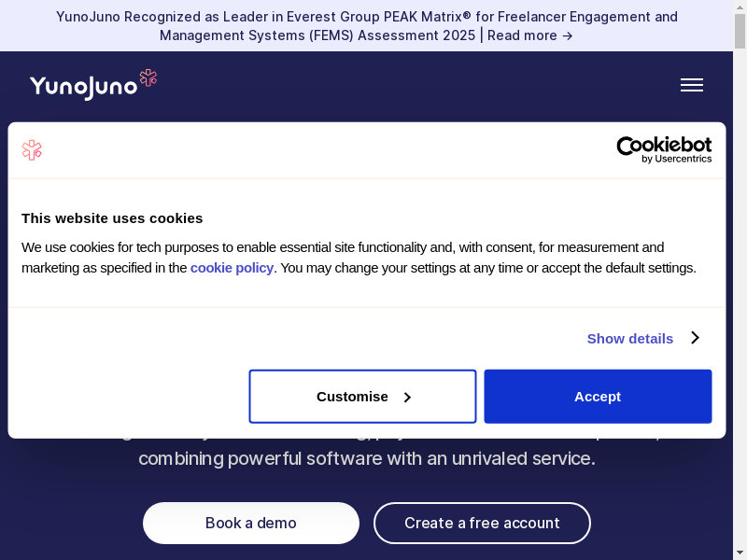The image size is (747, 560).
Task: Open the Cookiebot by Usercentrics logo
Action: (x=664, y=149)
